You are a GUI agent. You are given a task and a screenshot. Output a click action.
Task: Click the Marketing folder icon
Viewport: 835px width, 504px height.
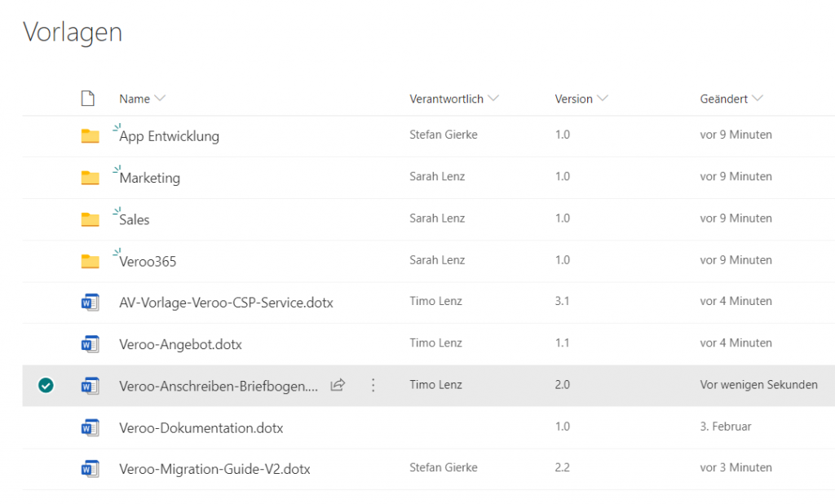pyautogui.click(x=90, y=178)
